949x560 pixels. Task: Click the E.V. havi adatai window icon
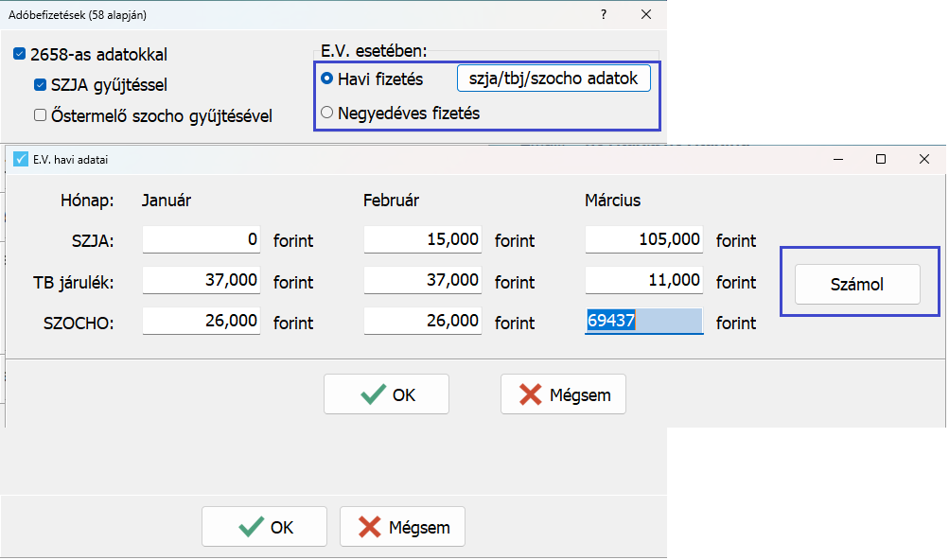(20, 160)
